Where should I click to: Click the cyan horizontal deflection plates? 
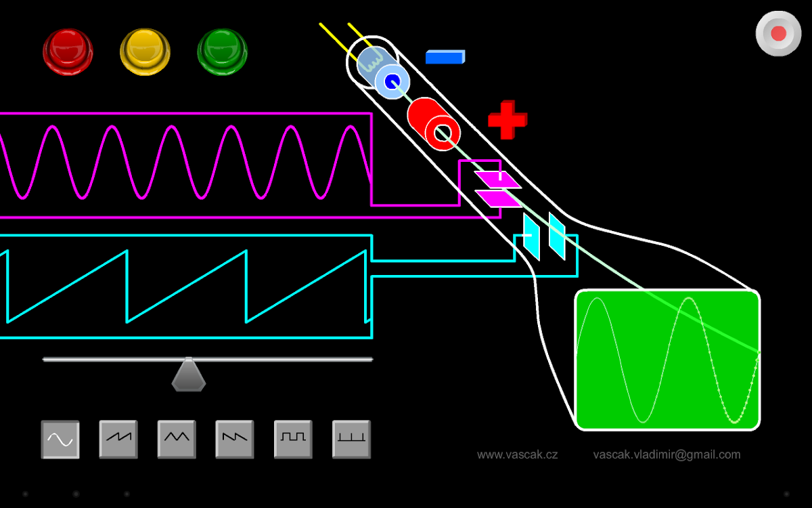tap(543, 236)
